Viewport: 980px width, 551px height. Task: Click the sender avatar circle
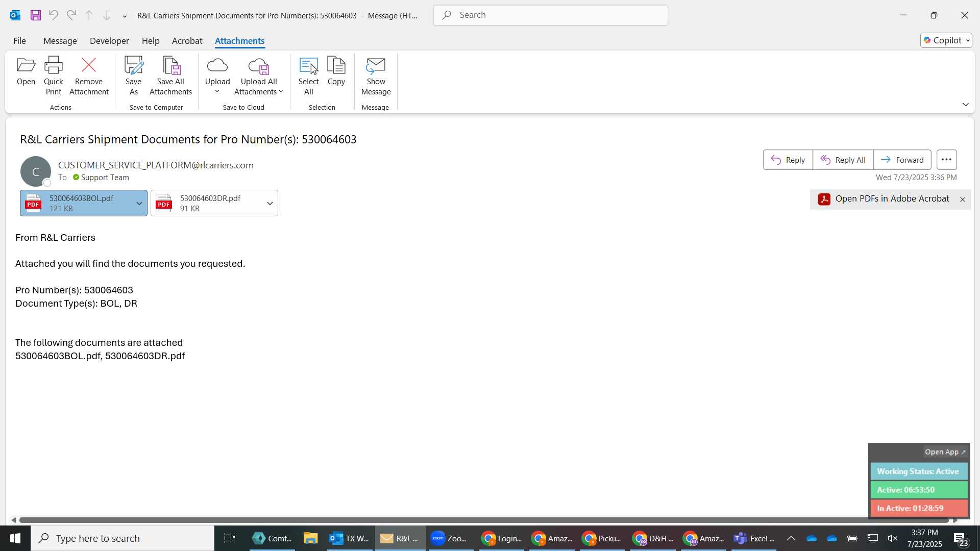[35, 171]
